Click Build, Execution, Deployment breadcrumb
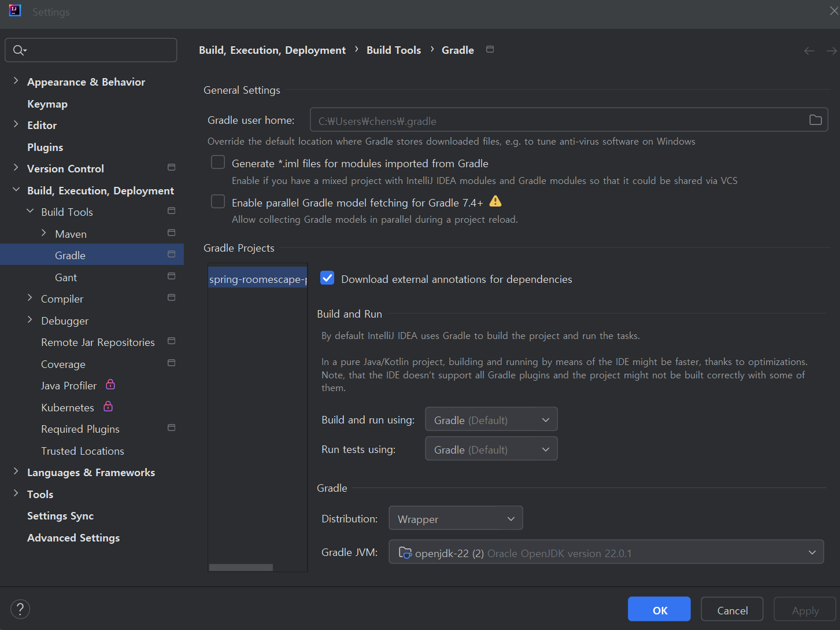This screenshot has height=630, width=840. point(272,50)
